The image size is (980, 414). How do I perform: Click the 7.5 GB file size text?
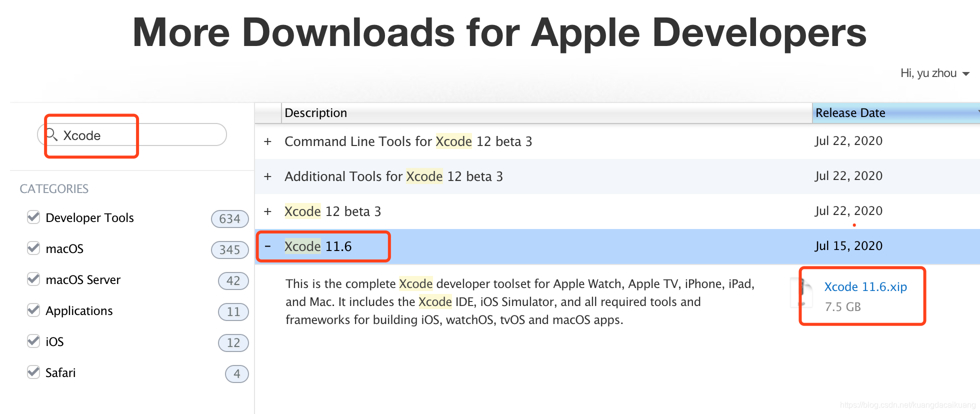coord(843,307)
